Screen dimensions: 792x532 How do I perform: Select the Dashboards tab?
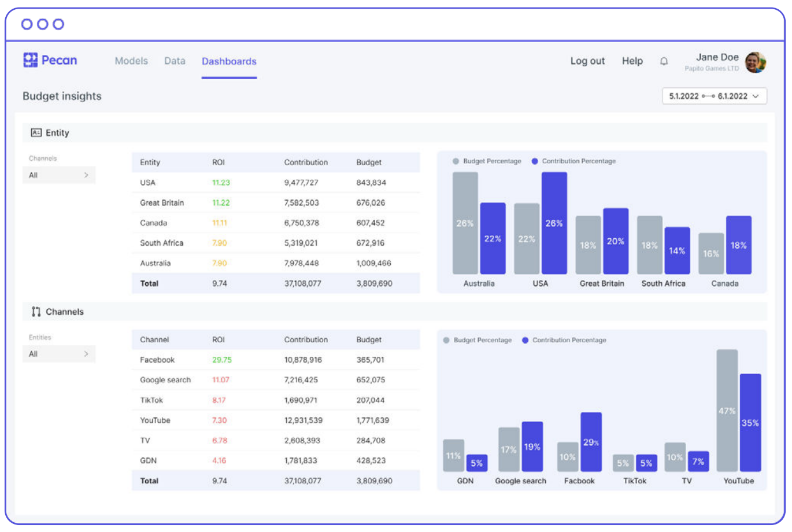coord(229,61)
